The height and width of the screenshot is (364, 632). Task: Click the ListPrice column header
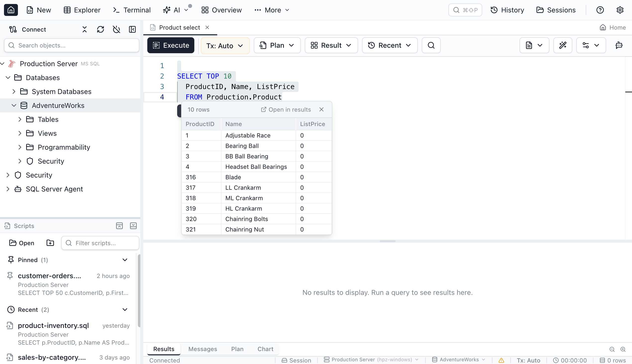click(314, 124)
